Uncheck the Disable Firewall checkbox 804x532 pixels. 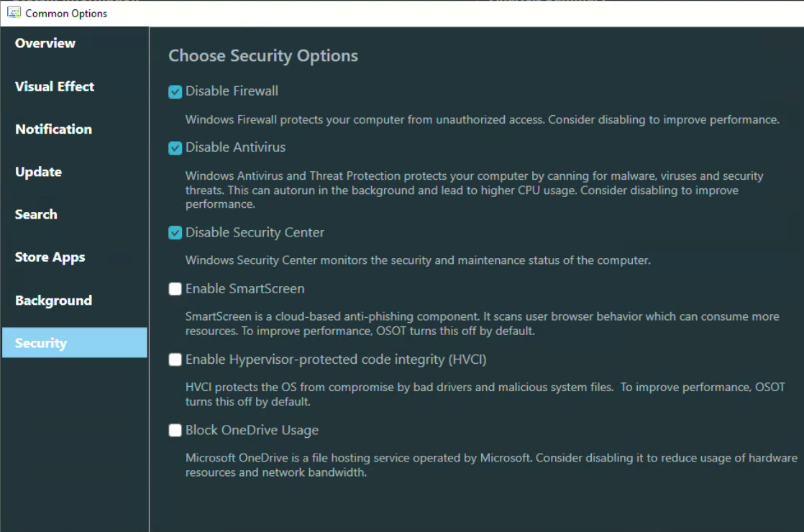pos(175,92)
